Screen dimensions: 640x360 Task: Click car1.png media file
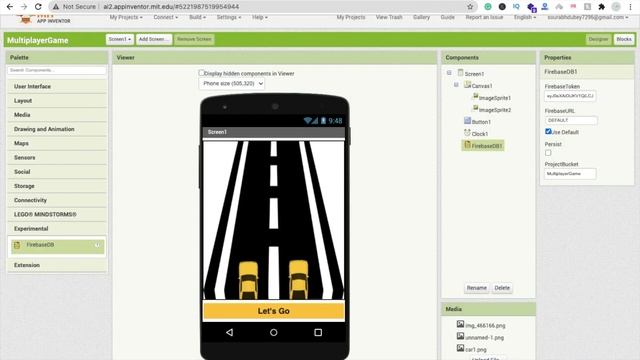(476, 349)
